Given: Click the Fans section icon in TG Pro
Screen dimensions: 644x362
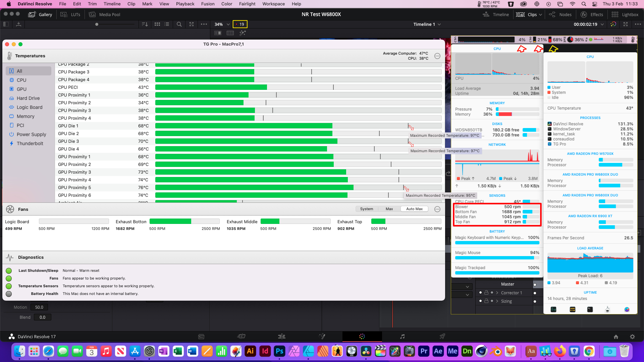Looking at the screenshot, I should click(x=10, y=209).
